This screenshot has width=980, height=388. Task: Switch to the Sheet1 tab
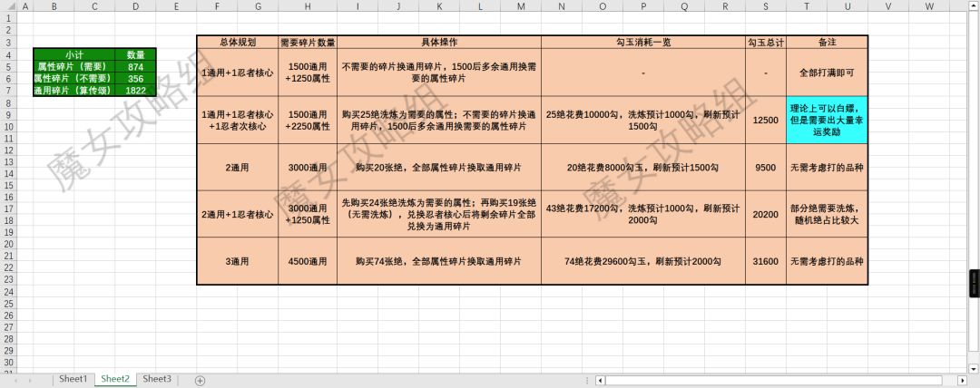tap(73, 379)
